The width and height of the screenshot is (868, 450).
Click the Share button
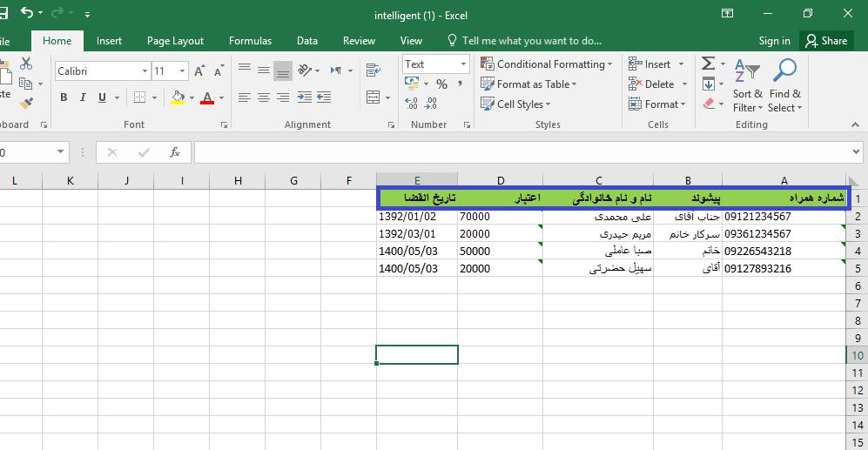point(825,41)
